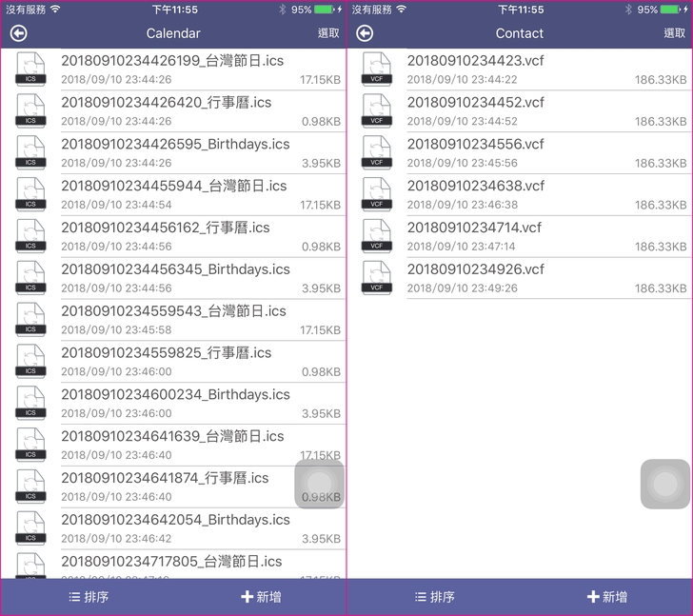Viewport: 693px width, 616px height.
Task: Tap ICS icon of 20180910234426595_Birthdays.ics
Action: (30, 152)
